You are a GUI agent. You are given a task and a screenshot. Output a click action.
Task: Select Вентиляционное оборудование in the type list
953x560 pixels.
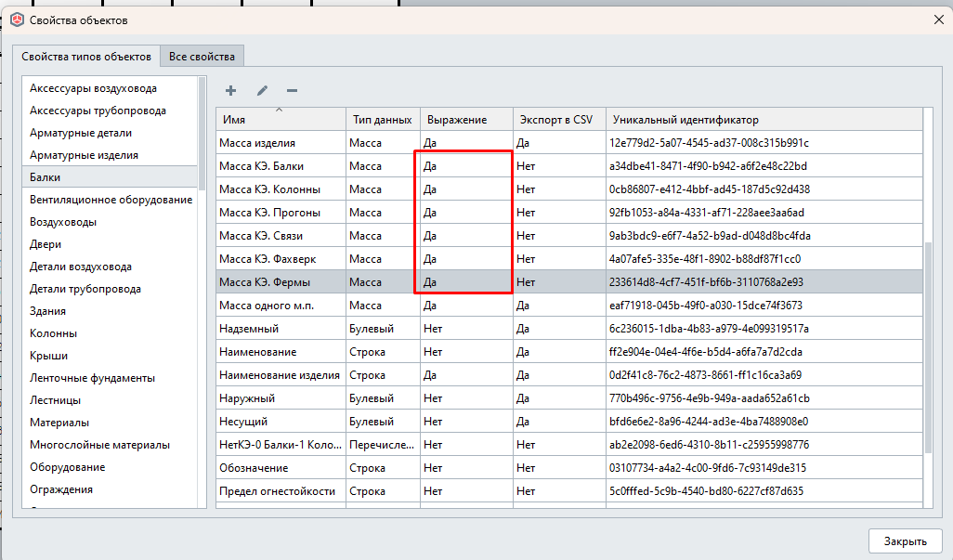[111, 200]
